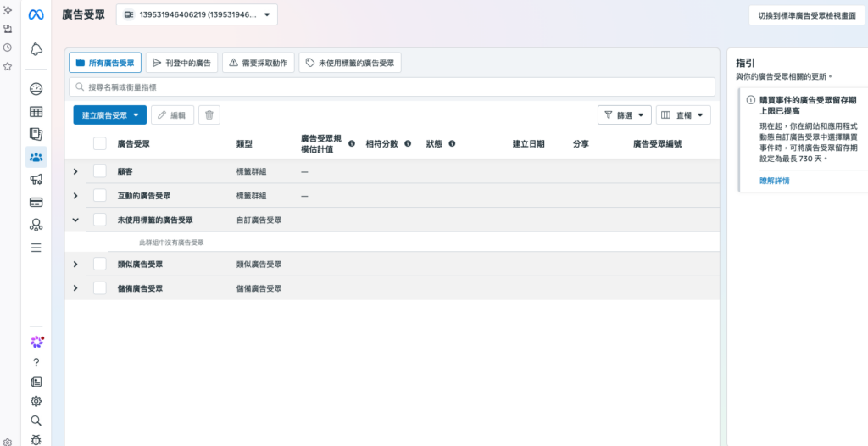The image size is (868, 446).
Task: Open the sidebar settings gear icon
Action: [x=36, y=401]
